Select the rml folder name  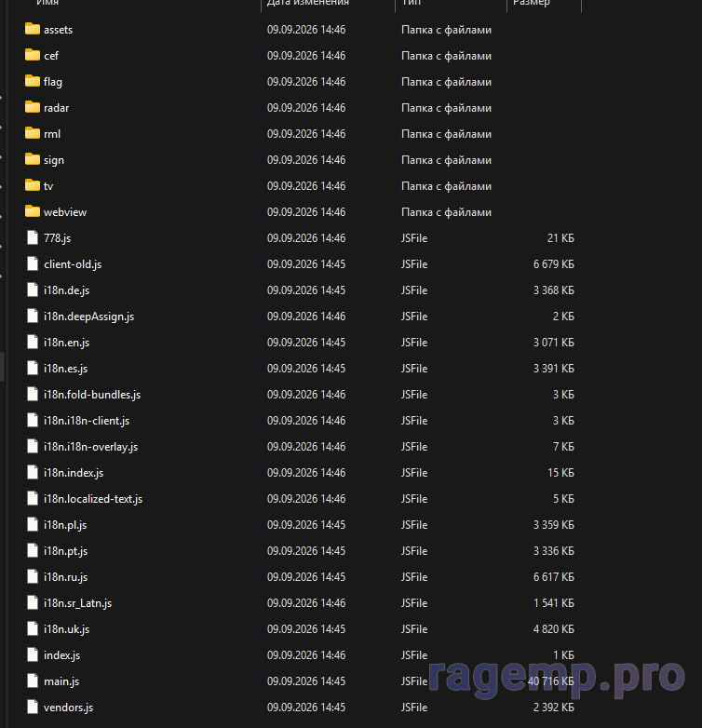point(52,134)
